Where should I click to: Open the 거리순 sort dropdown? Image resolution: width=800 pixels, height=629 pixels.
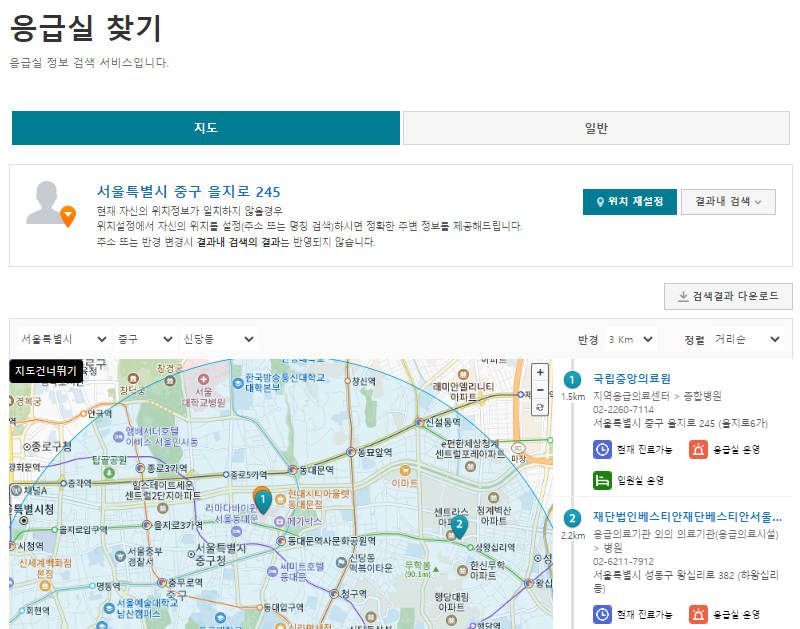(747, 339)
